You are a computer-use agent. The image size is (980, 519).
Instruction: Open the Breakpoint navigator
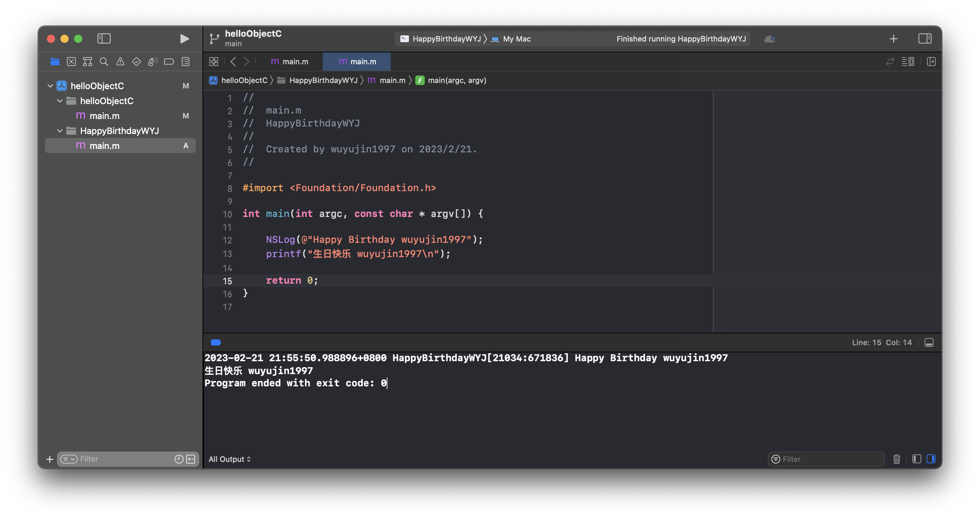pyautogui.click(x=169, y=62)
